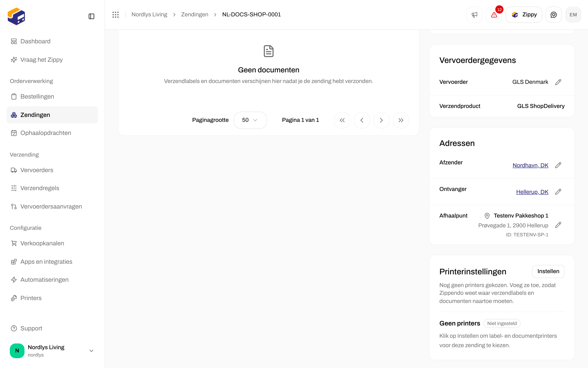Follow the Nordhavn, DK link
Viewport: 588px width, 368px height.
[x=530, y=165]
